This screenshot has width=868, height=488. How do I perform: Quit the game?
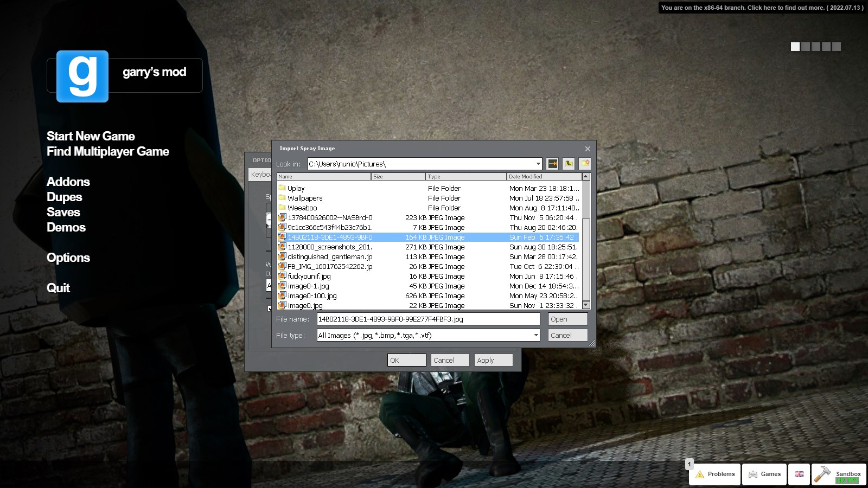coord(58,288)
